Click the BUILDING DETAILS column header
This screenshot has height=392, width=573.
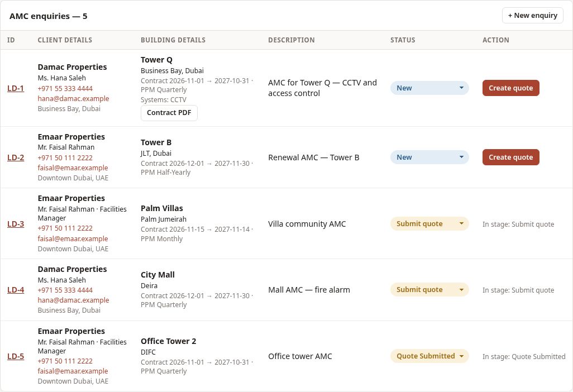click(x=173, y=40)
